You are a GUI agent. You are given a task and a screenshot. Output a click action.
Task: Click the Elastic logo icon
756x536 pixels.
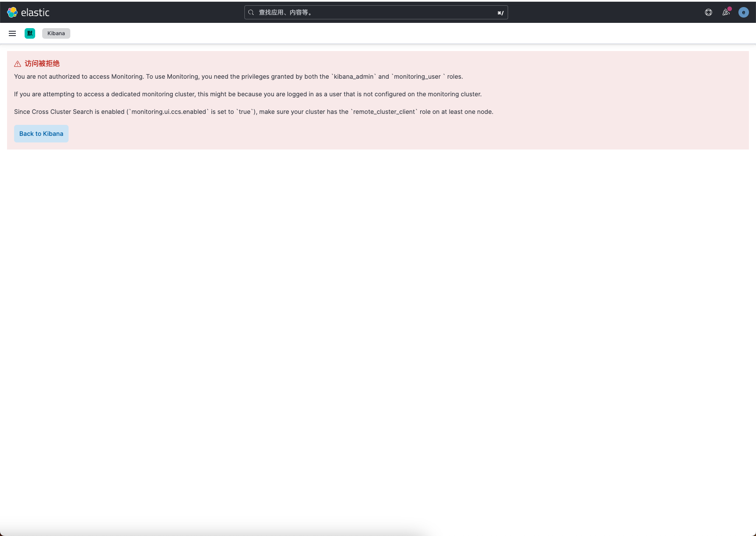click(x=12, y=12)
